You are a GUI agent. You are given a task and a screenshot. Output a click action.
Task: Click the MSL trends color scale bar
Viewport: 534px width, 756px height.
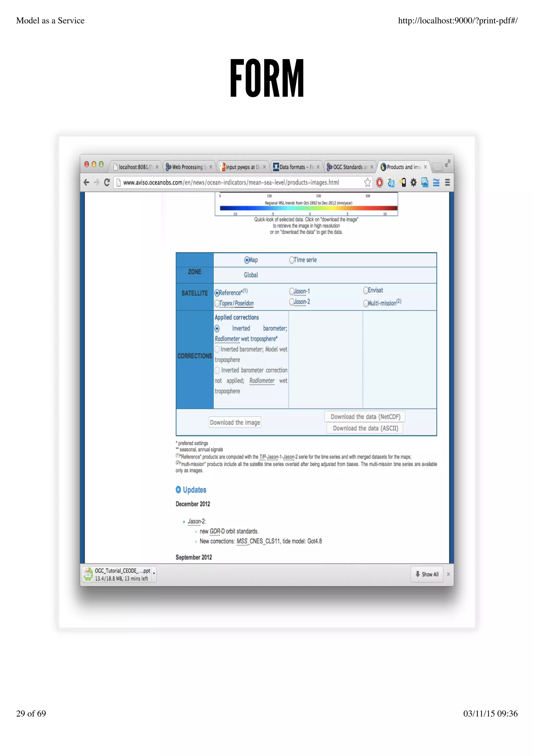coord(309,208)
